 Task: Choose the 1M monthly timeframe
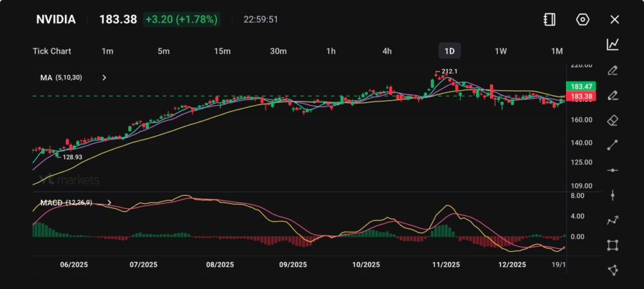(557, 51)
